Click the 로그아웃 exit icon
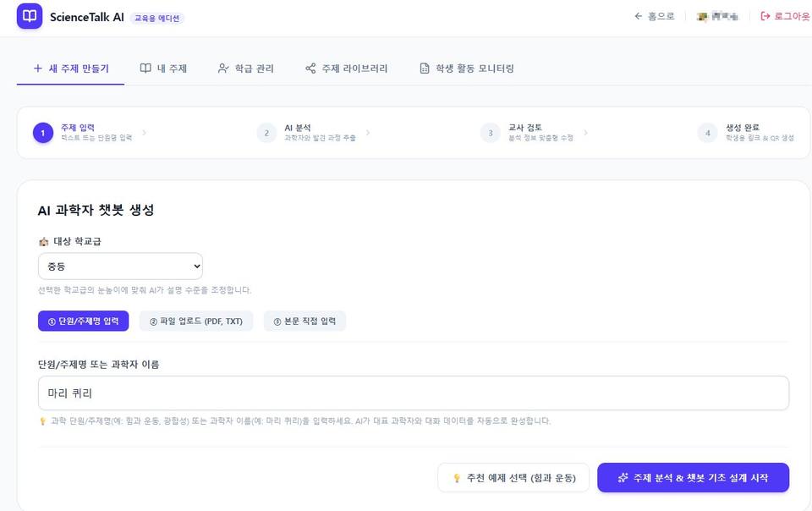Viewport: 812px width, 511px height. [x=765, y=17]
